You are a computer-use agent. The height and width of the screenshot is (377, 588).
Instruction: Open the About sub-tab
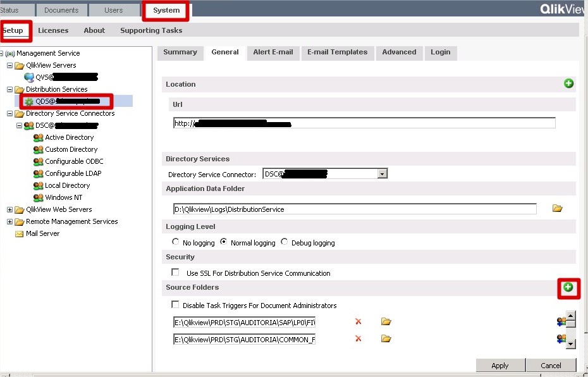[94, 30]
